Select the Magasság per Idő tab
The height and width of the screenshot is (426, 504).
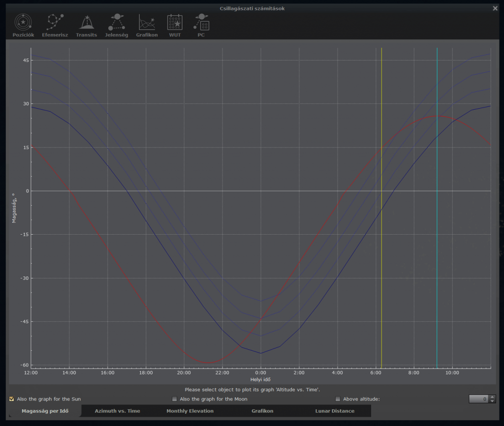click(x=45, y=411)
